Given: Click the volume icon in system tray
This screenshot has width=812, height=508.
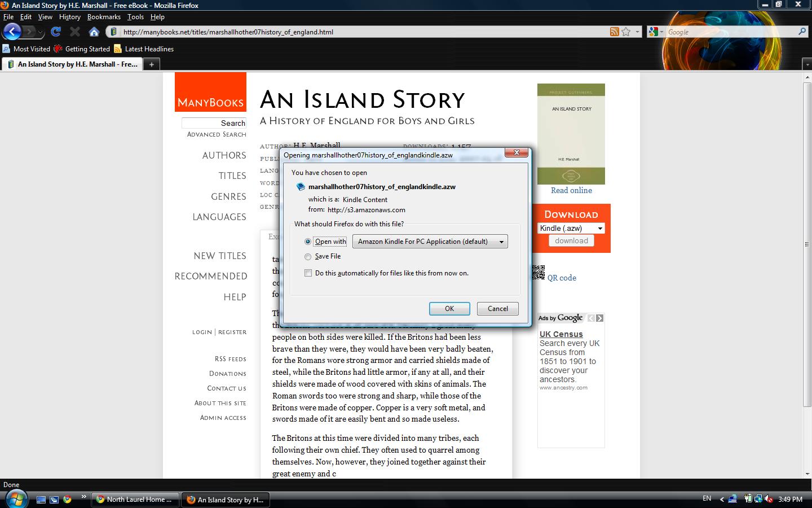Looking at the screenshot, I should (767, 499).
